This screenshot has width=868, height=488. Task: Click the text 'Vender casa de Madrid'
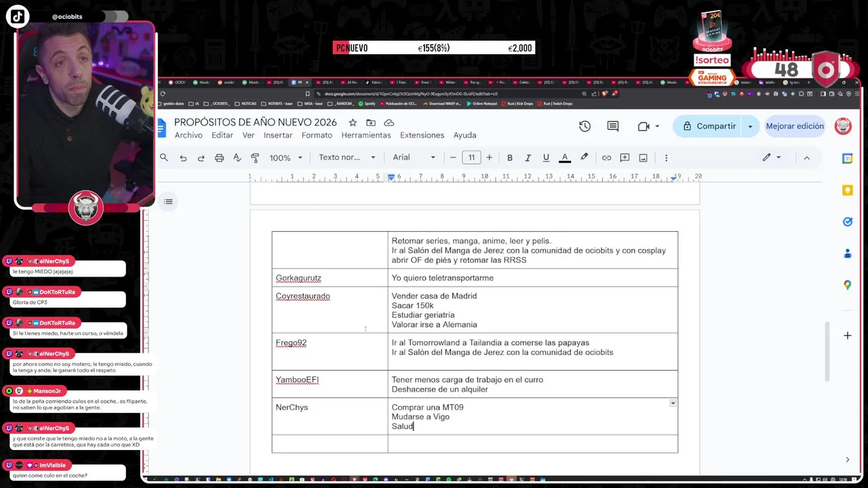click(x=434, y=296)
